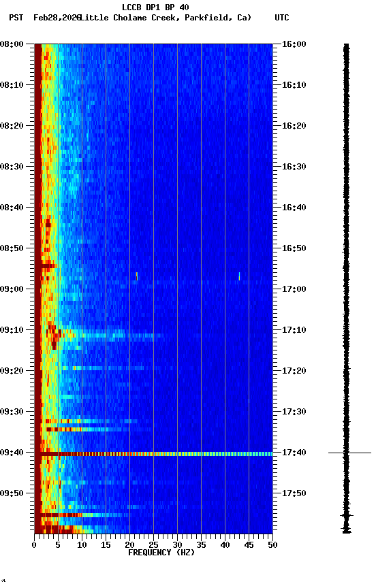Click the 30 Hz frequency axis label

(x=177, y=545)
